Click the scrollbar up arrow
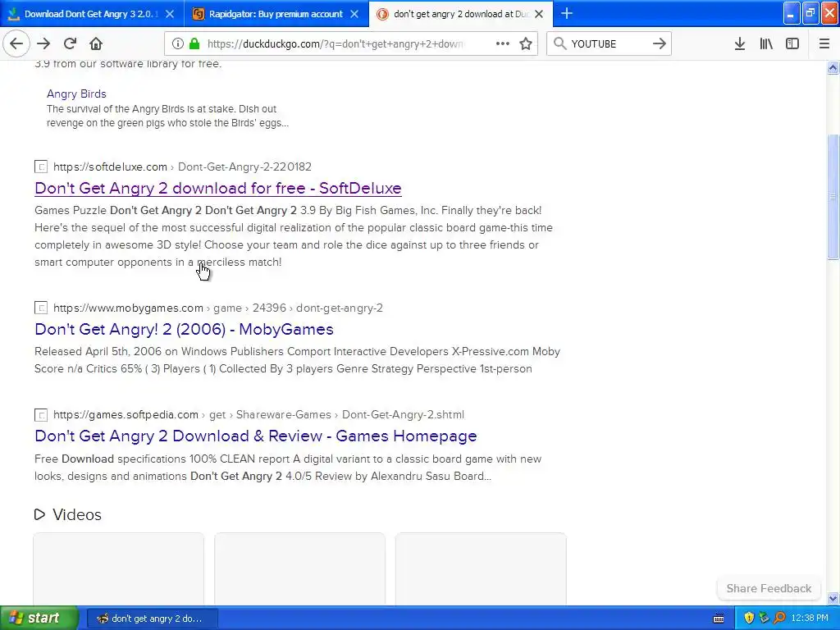 pyautogui.click(x=833, y=67)
